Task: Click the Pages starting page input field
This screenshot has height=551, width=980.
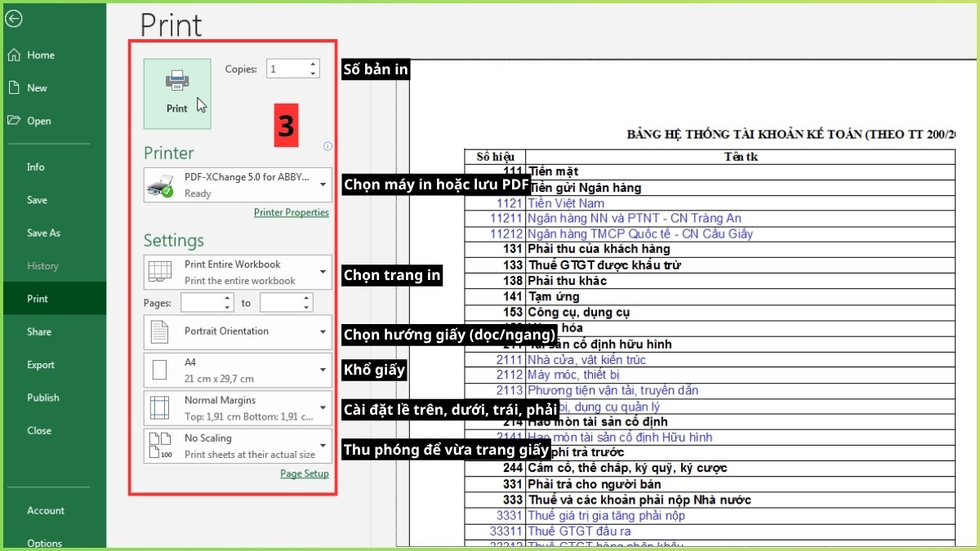Action: (200, 302)
